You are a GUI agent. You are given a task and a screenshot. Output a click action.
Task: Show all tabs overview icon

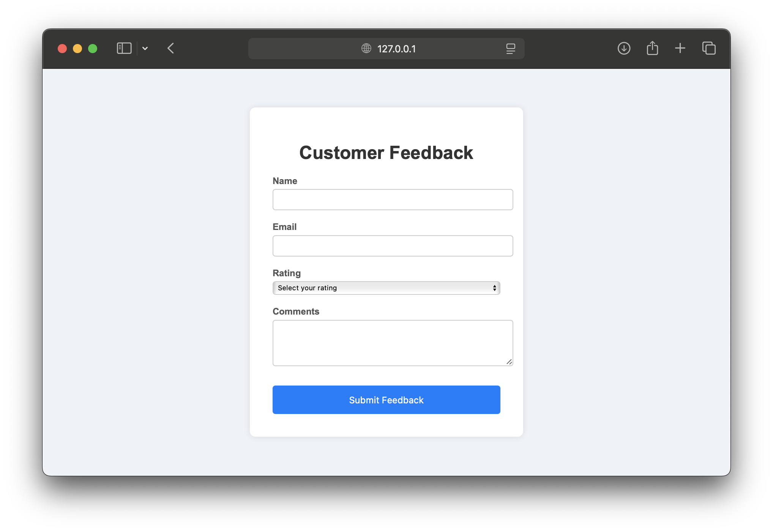(708, 48)
